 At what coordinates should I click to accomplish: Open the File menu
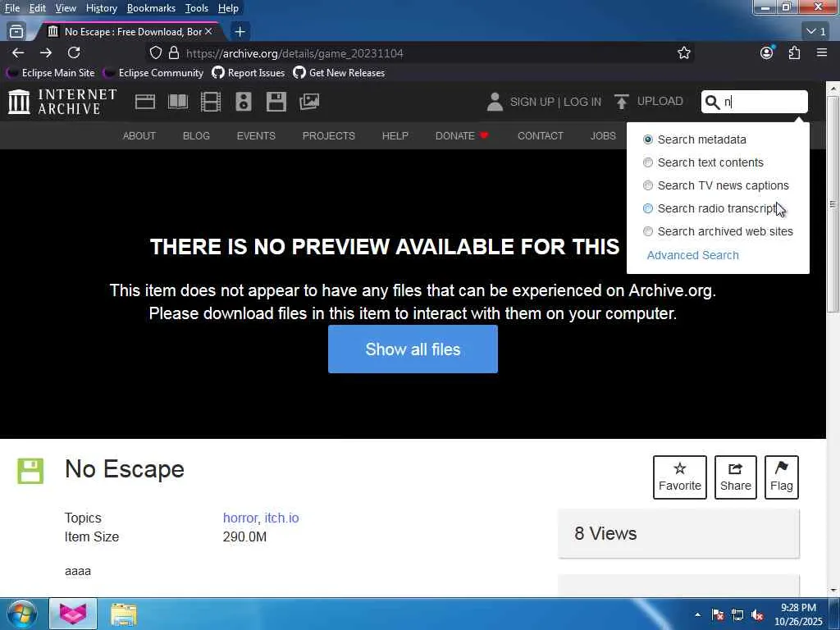(x=11, y=8)
